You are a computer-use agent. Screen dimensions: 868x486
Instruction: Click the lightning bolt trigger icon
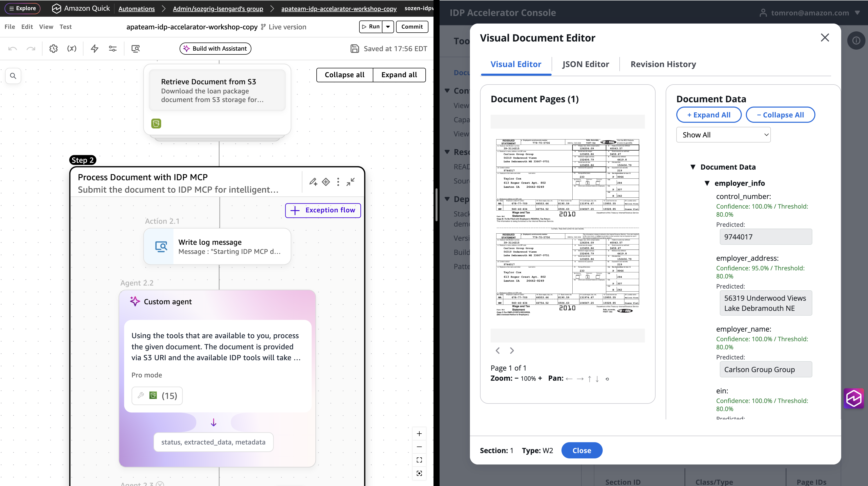point(95,49)
